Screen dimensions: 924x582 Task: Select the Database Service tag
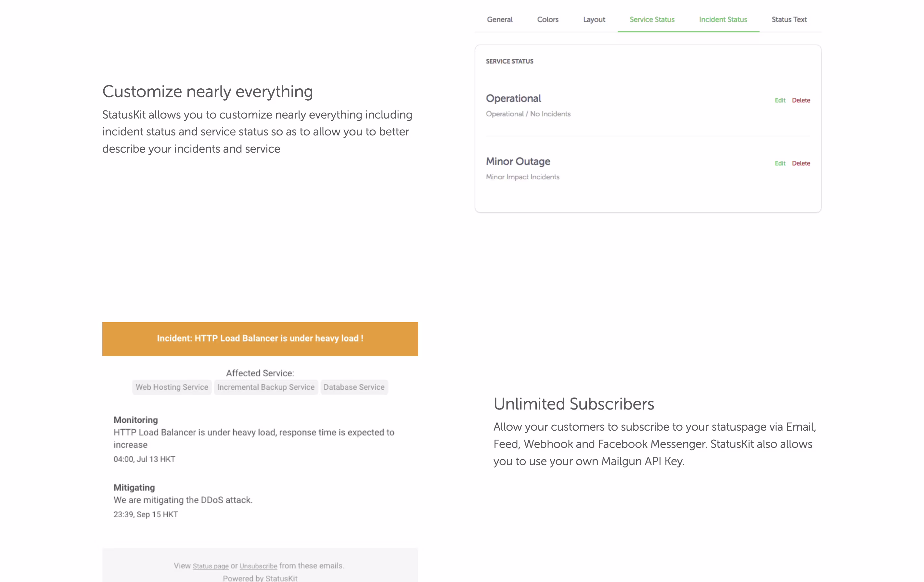(354, 387)
